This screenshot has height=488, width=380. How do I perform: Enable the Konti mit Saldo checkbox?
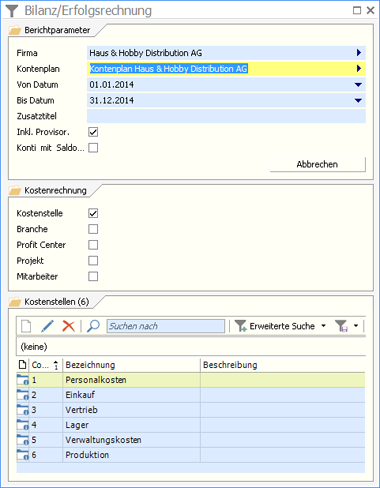pos(93,148)
